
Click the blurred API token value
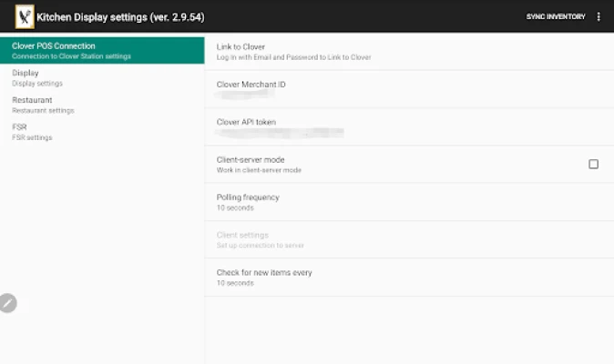pos(280,133)
